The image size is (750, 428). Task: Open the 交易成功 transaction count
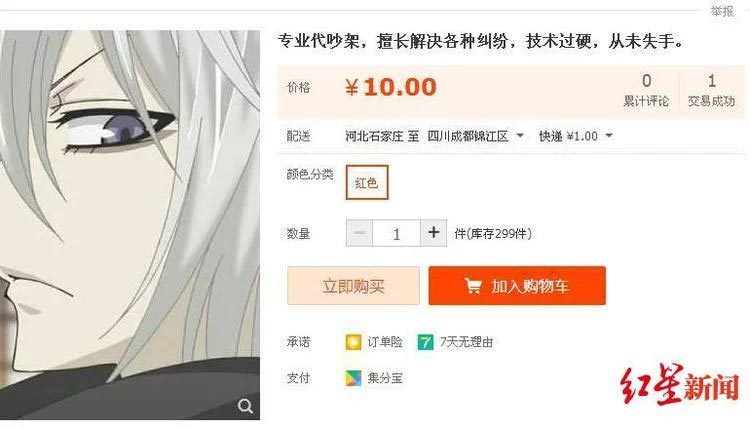tap(711, 90)
